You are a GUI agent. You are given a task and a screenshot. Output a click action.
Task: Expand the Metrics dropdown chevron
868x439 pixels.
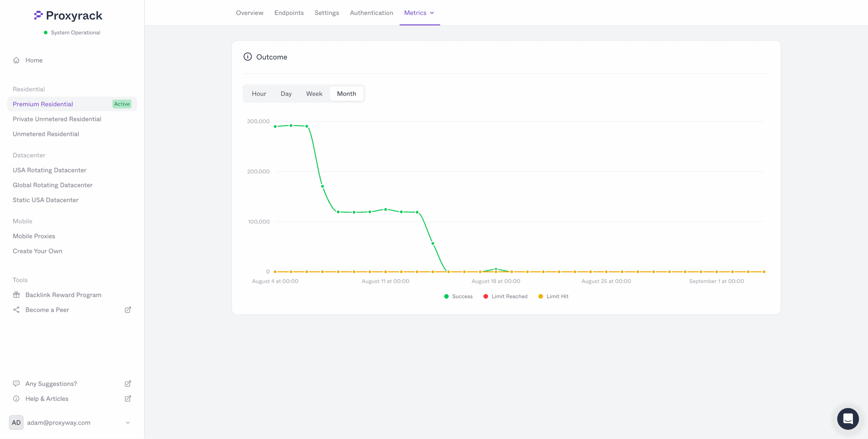432,13
